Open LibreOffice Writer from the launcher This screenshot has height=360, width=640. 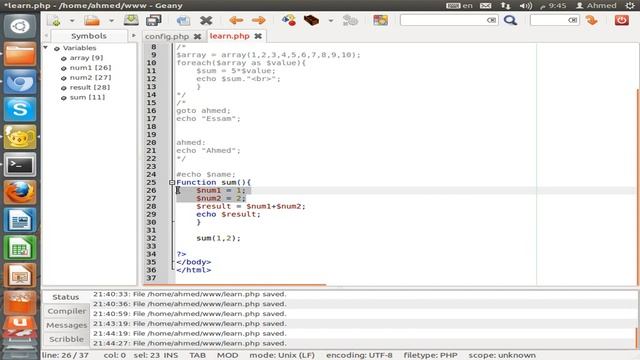click(20, 220)
